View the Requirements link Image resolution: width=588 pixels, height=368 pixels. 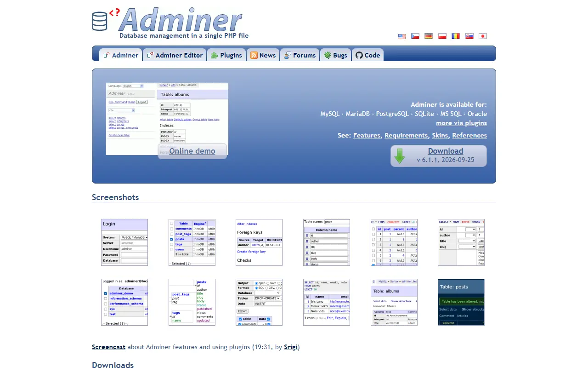(x=406, y=135)
